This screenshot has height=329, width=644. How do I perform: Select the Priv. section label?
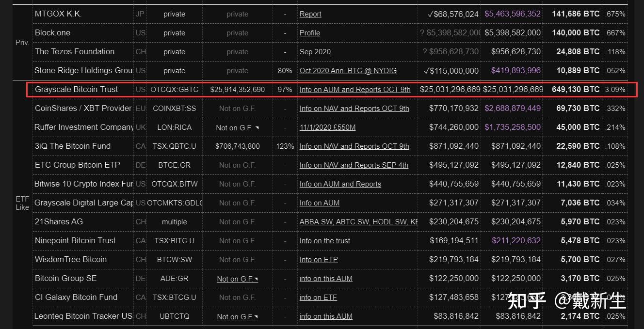pos(22,43)
